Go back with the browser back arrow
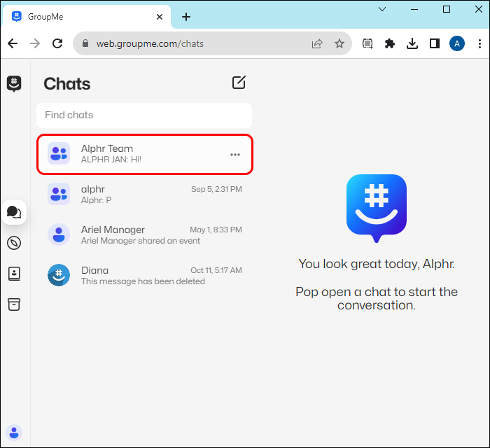490x448 pixels. click(x=13, y=43)
